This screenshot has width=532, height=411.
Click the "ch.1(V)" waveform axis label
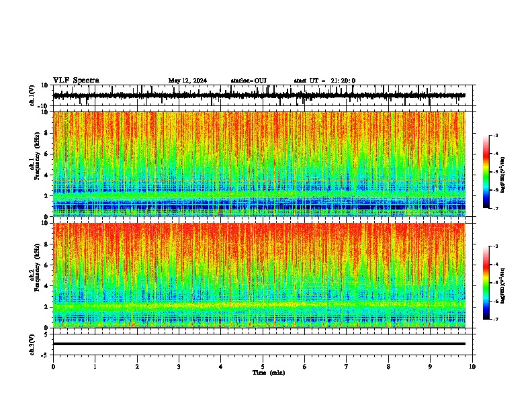32,95
